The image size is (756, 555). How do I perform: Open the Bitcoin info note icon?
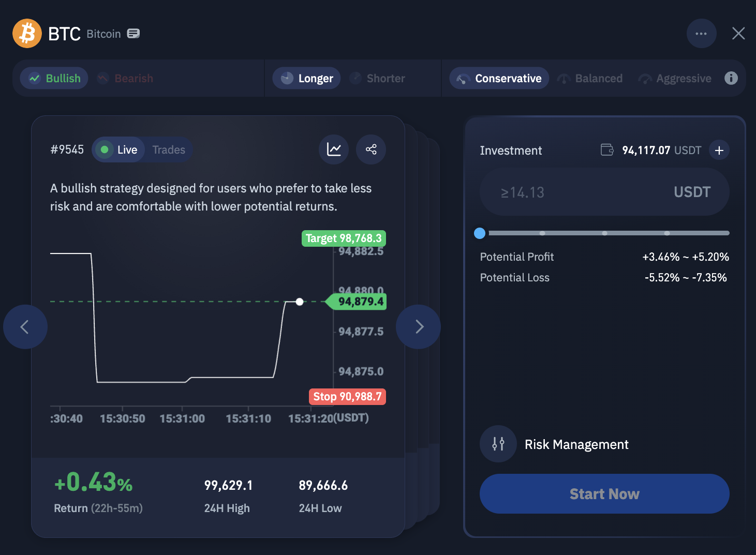coord(134,34)
